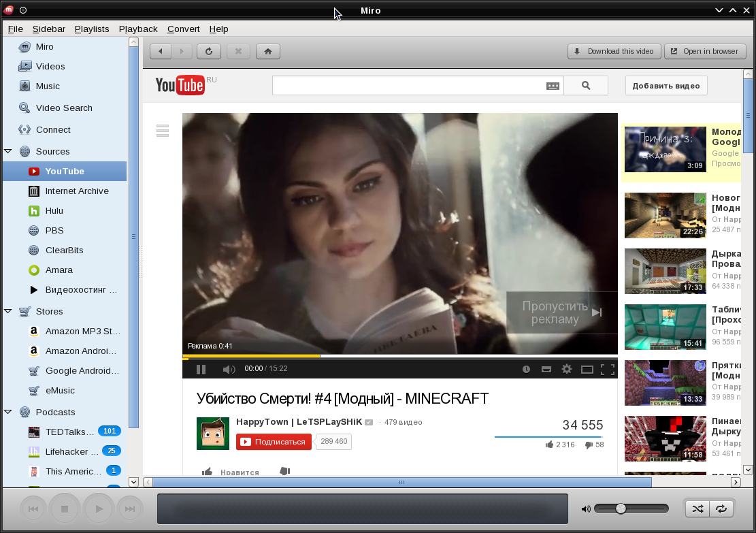Image resolution: width=756 pixels, height=533 pixels.
Task: Click the Добавить видео button
Action: pos(666,85)
